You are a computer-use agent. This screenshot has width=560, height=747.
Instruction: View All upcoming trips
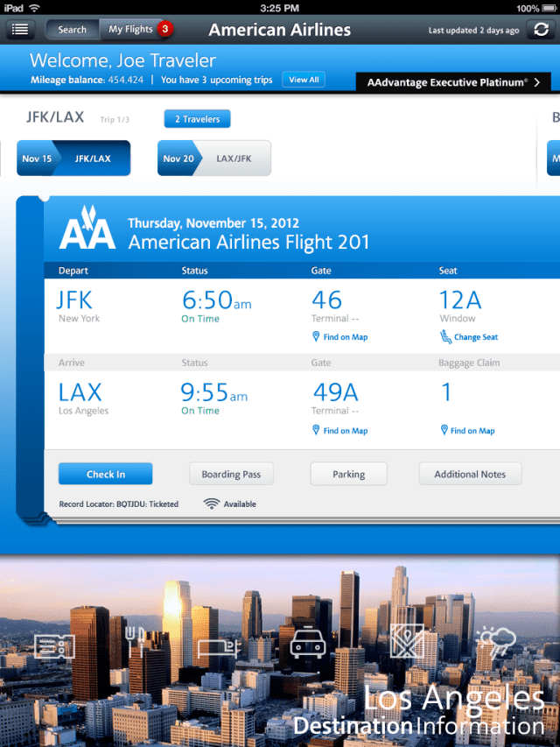tap(304, 80)
